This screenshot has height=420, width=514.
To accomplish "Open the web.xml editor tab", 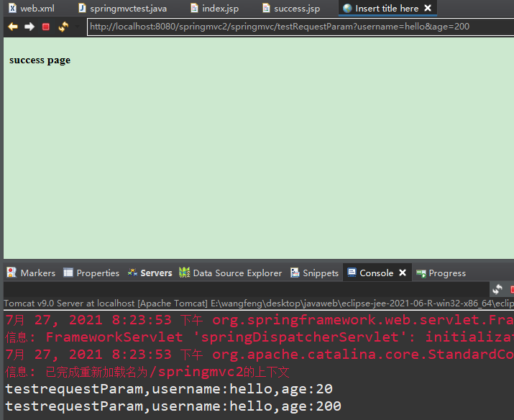I will [32, 8].
